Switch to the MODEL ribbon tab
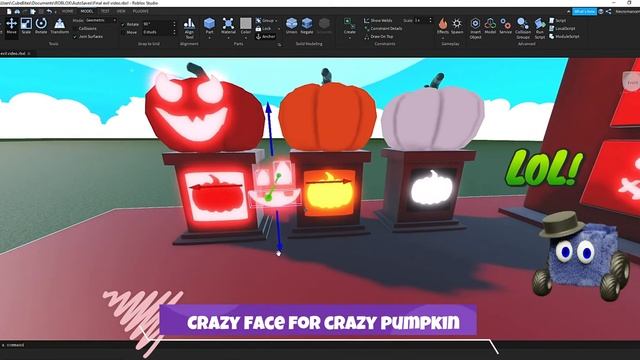Image resolution: width=640 pixels, height=360 pixels. (x=87, y=11)
